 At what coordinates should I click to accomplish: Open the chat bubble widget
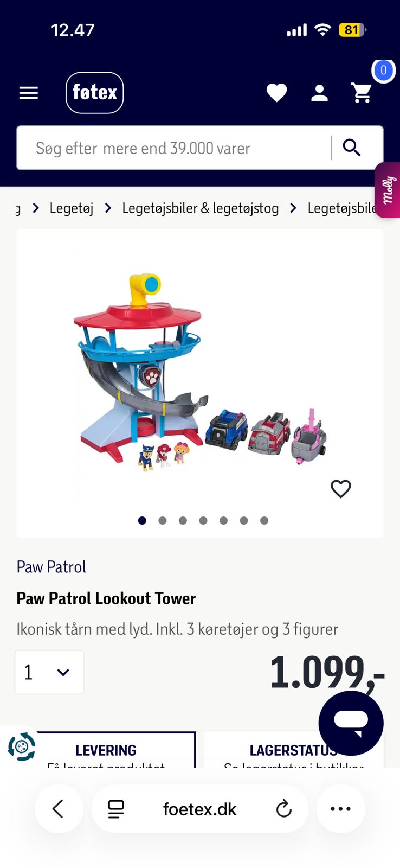tap(351, 723)
